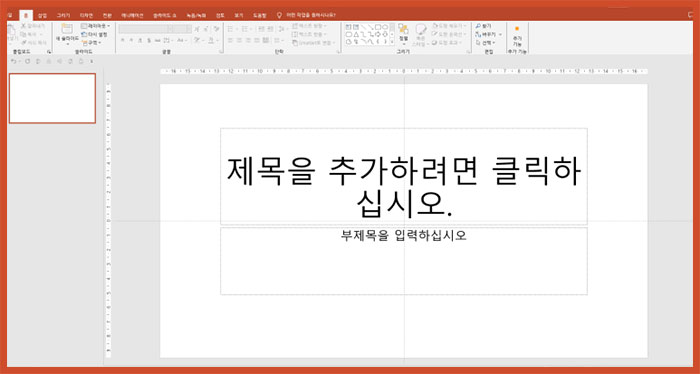Open the Change Case (Aa) dropdown

coord(183,40)
